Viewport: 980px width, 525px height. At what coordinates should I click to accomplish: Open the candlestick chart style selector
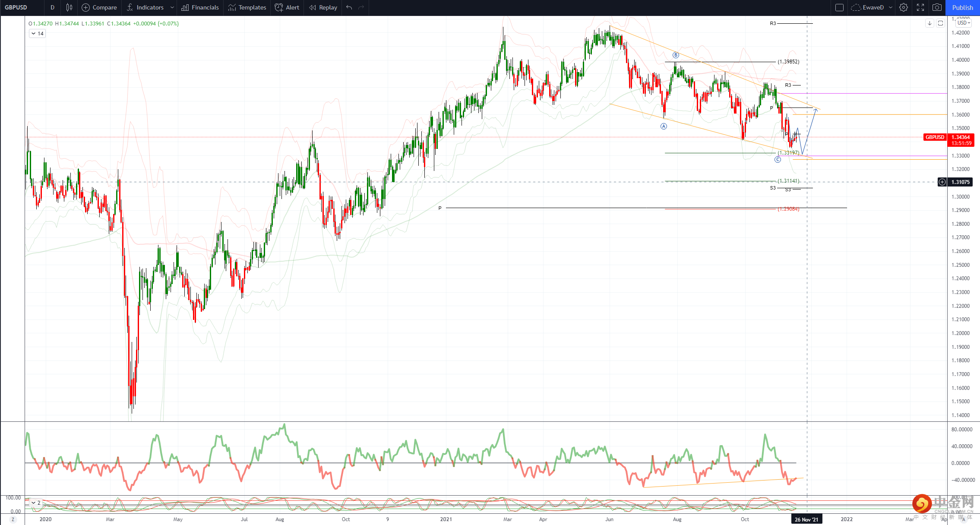click(69, 7)
